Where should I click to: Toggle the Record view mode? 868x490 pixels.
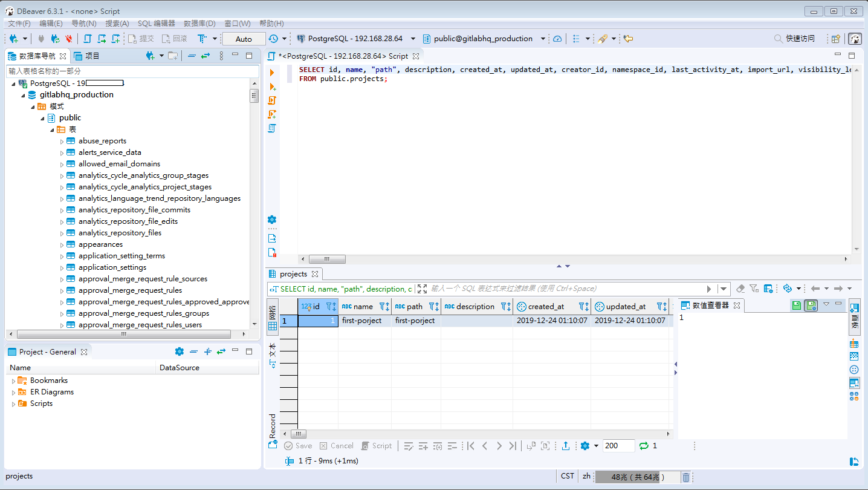(273, 426)
